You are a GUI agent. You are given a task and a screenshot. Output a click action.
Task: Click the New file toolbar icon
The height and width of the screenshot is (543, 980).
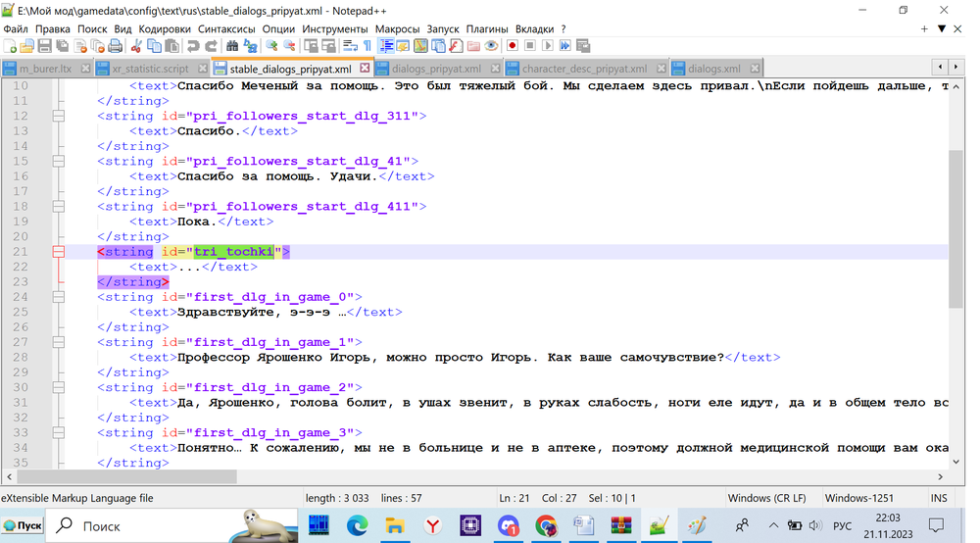click(10, 46)
